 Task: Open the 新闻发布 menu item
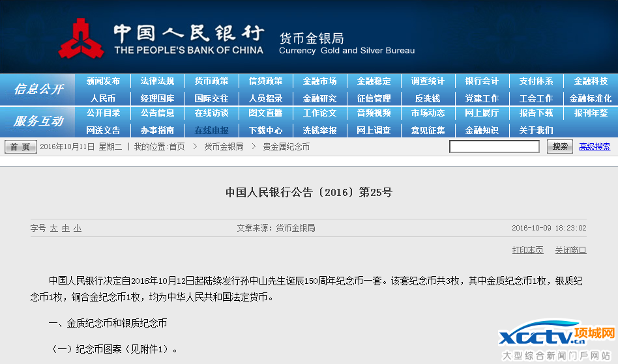click(103, 81)
